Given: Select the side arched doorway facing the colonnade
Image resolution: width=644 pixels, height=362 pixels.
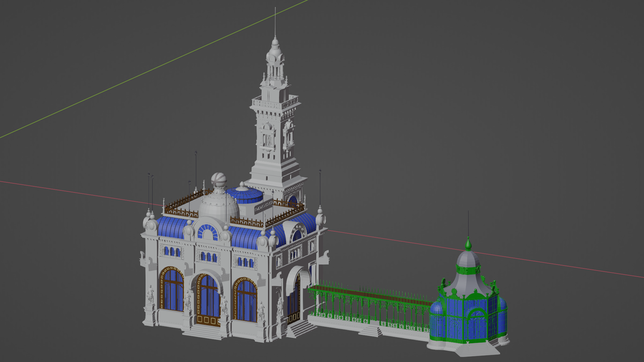Looking at the screenshot, I should (296, 297).
